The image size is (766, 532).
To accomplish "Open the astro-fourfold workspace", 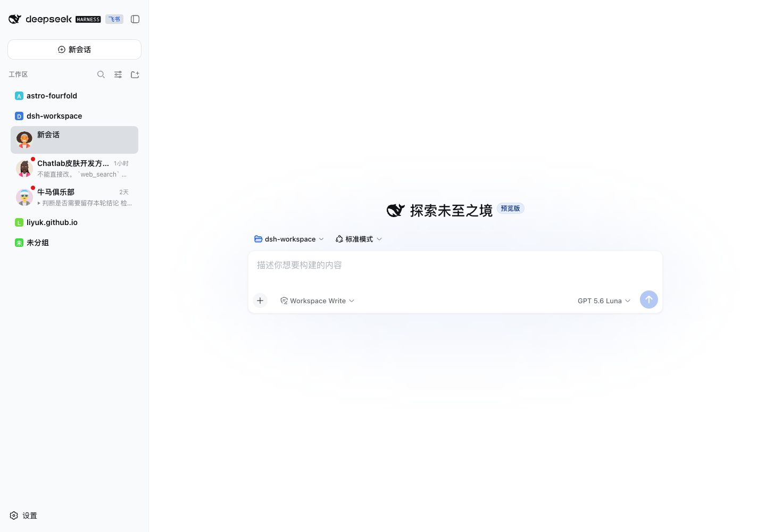I will 74,96.
